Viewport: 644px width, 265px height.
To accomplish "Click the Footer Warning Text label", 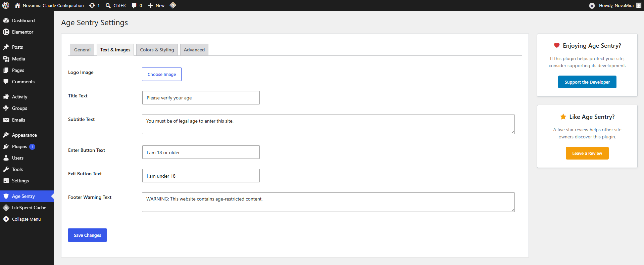I will (x=90, y=197).
